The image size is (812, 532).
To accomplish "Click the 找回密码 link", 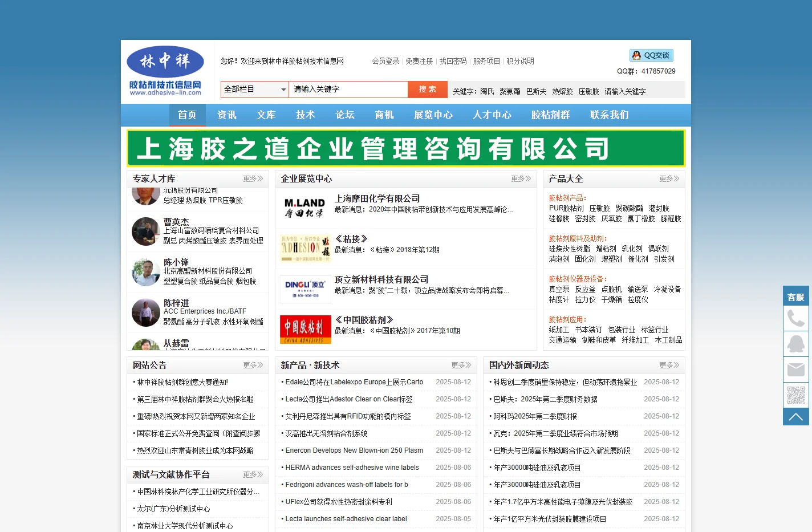I will [x=453, y=61].
